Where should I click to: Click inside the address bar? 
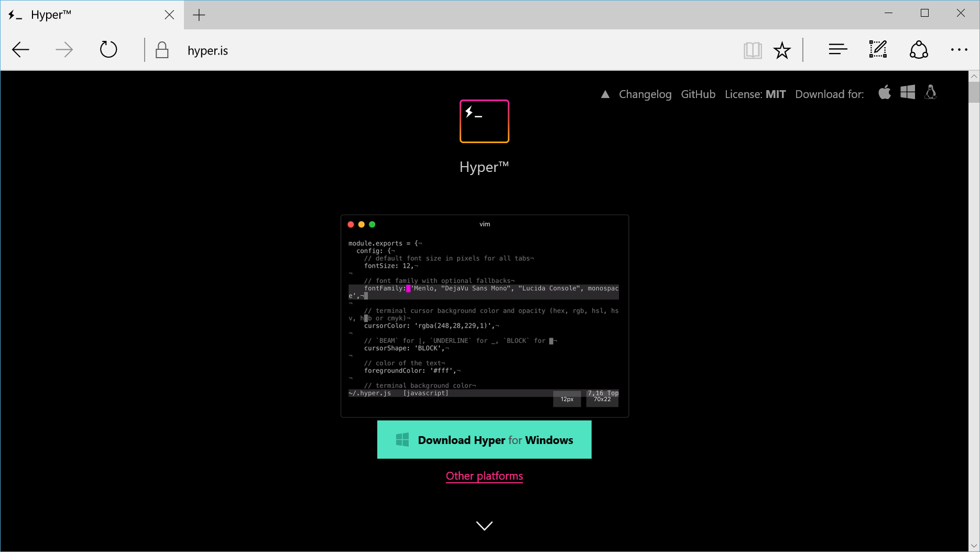[367, 50]
